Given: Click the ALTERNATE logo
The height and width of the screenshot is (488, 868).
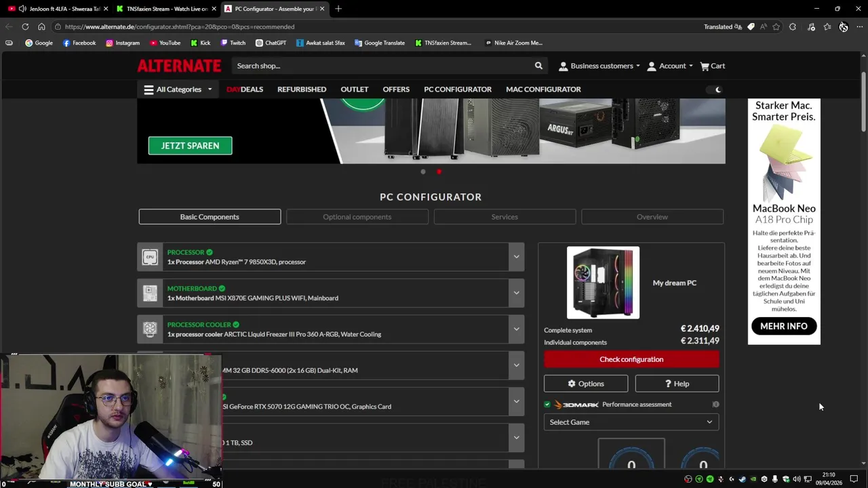Looking at the screenshot, I should 179,66.
